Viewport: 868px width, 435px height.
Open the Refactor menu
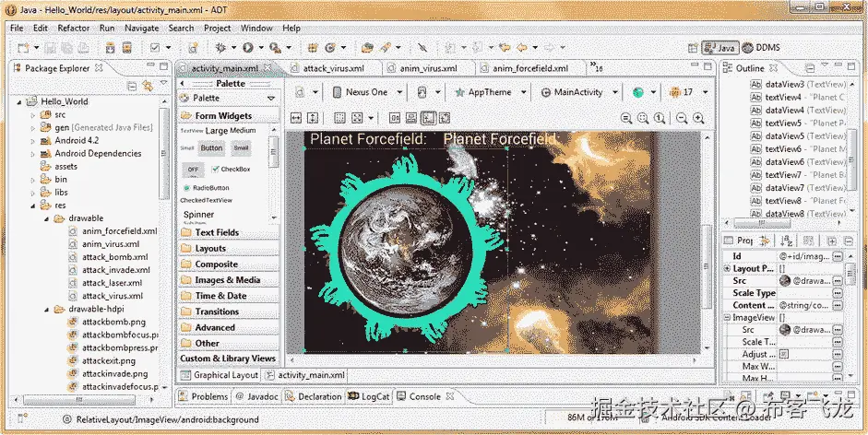pos(73,28)
